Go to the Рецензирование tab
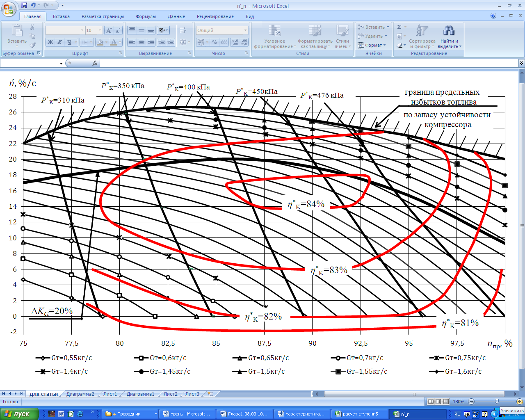Viewport: 525px width, 420px height. click(x=215, y=16)
